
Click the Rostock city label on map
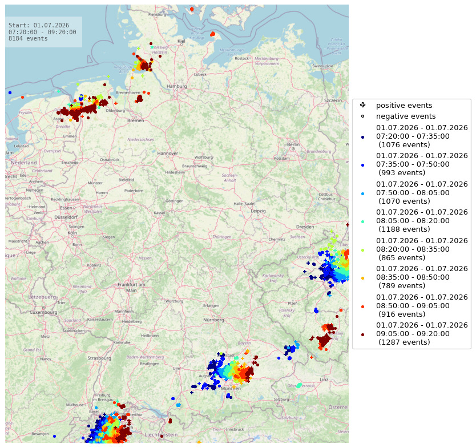click(241, 59)
